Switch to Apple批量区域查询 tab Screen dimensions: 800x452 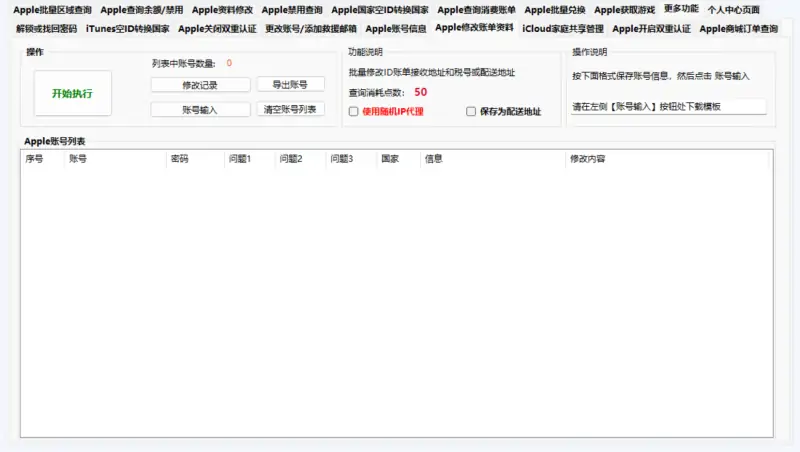(x=52, y=10)
